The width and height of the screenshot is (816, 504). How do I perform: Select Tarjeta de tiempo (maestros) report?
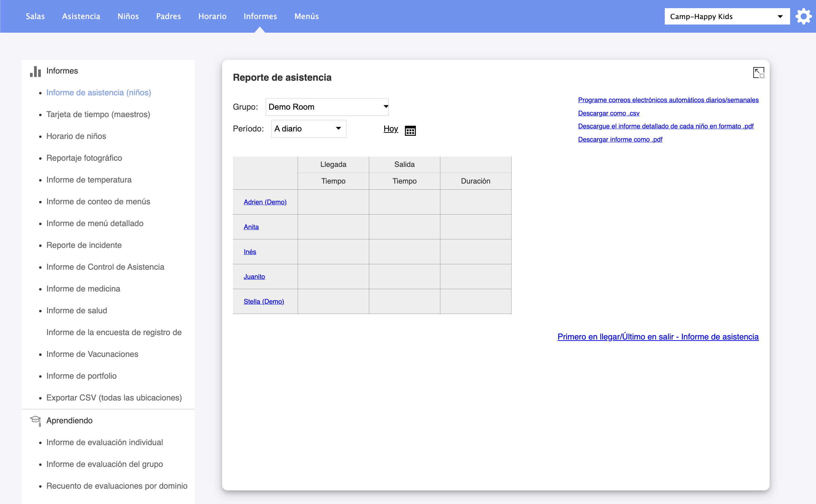coord(98,114)
